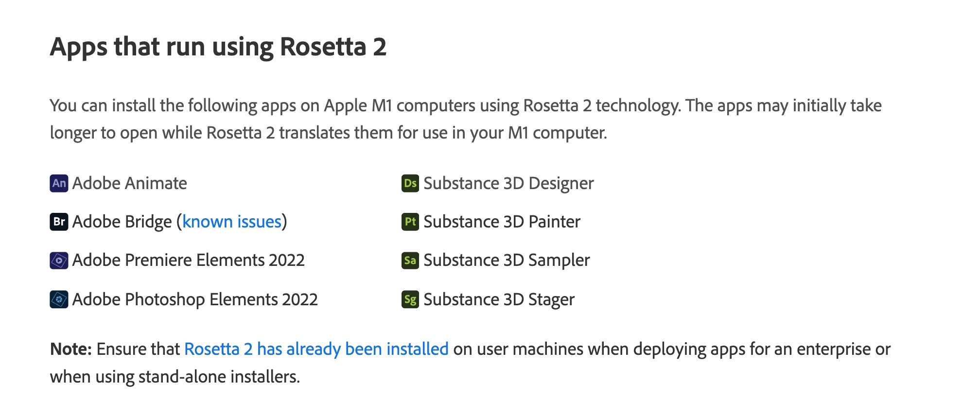Click the Substance 3D Designer label
Image resolution: width=980 pixels, height=419 pixels.
(508, 183)
